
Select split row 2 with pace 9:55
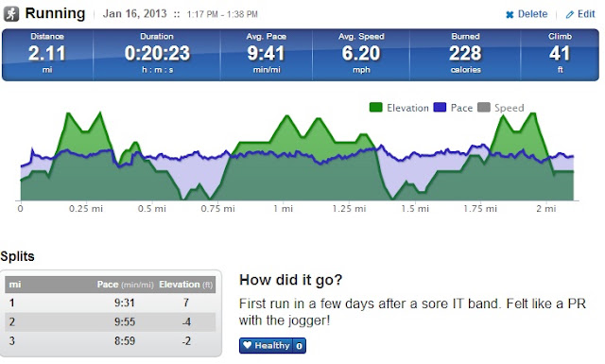pyautogui.click(x=110, y=321)
